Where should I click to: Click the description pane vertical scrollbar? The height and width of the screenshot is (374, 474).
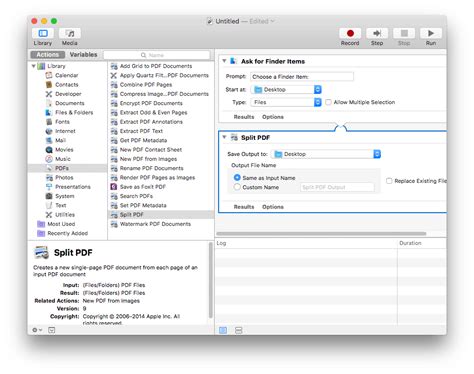(210, 280)
